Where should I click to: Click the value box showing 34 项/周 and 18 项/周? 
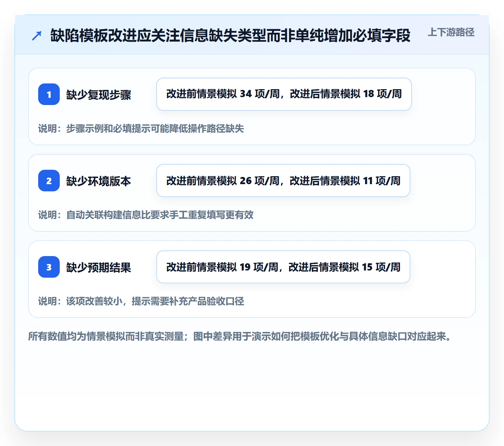pyautogui.click(x=284, y=94)
